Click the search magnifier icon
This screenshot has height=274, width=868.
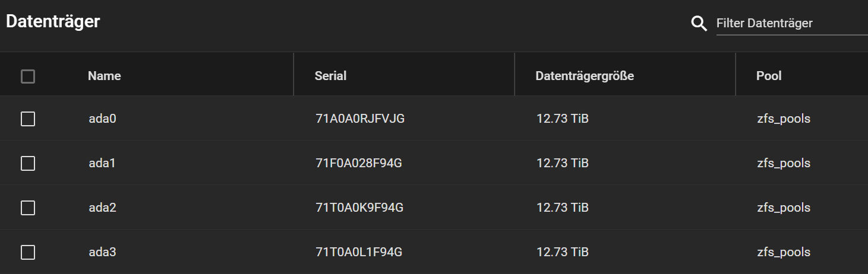[699, 23]
